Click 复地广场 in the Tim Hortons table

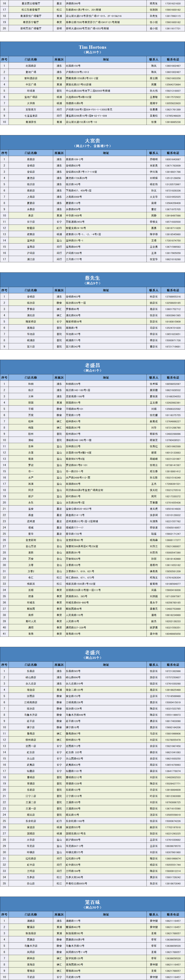pyautogui.click(x=31, y=72)
